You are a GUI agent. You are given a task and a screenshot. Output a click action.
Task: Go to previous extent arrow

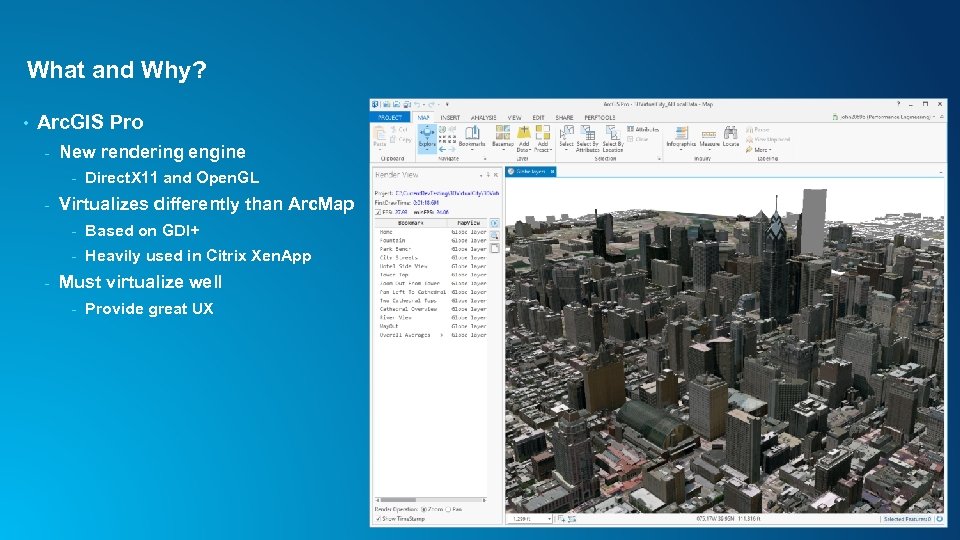point(443,149)
